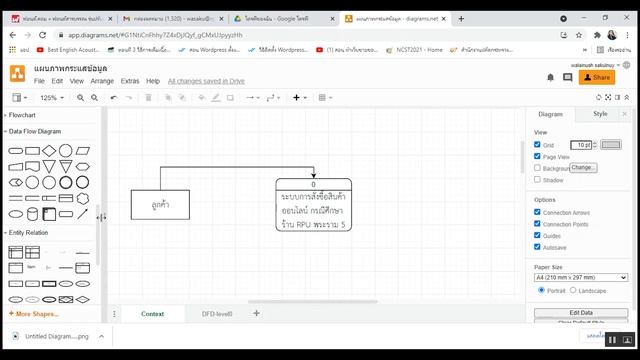Open the paper size A4 dropdown
640x360 pixels.
(x=580, y=278)
